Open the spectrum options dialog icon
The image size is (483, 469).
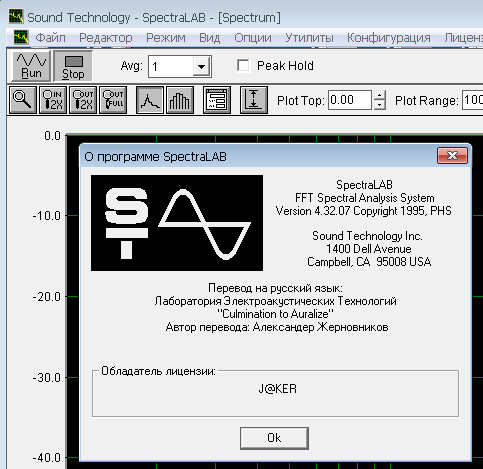coord(217,100)
